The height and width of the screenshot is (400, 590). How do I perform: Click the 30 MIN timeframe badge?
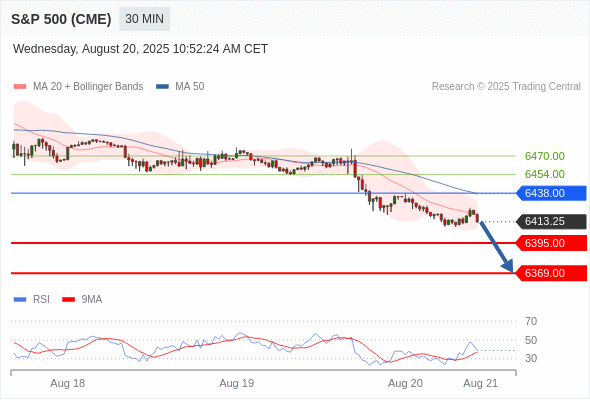pyautogui.click(x=144, y=19)
